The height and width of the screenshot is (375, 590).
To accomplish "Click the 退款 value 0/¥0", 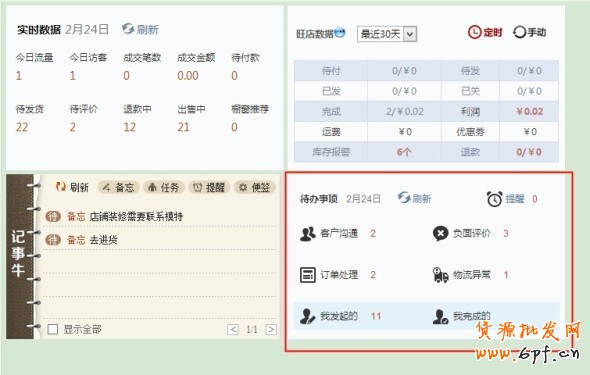I will pyautogui.click(x=529, y=152).
